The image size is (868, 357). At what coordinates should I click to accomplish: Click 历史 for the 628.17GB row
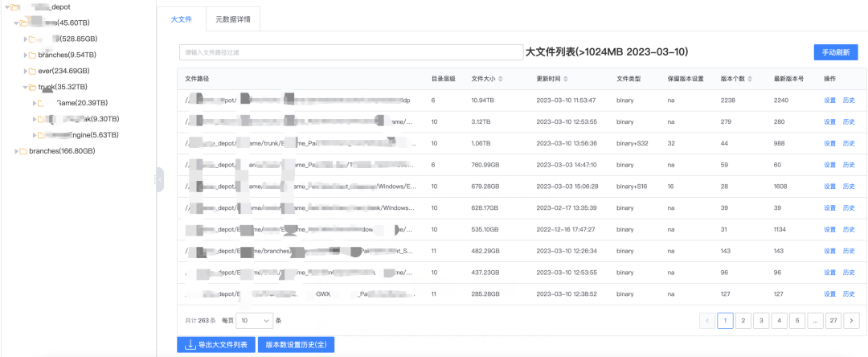click(x=849, y=208)
